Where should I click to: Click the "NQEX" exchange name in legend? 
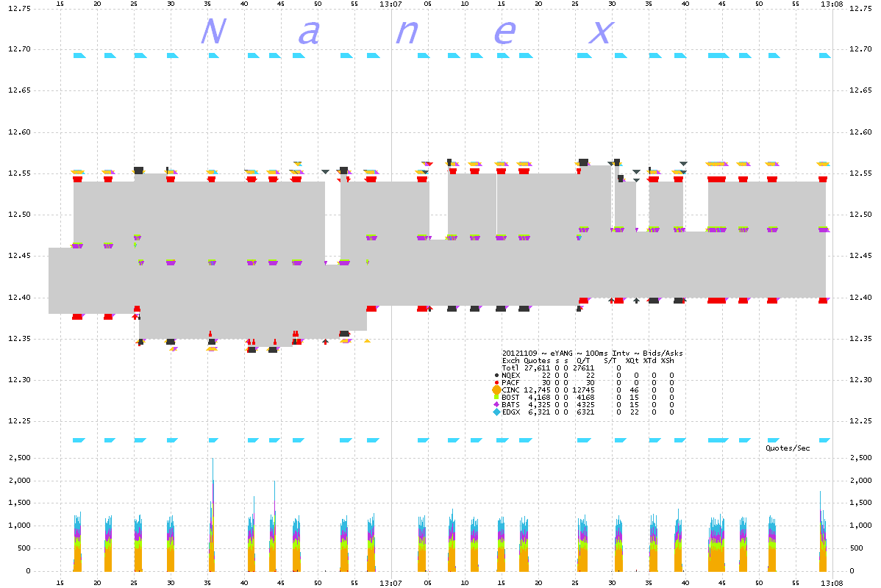[x=511, y=375]
